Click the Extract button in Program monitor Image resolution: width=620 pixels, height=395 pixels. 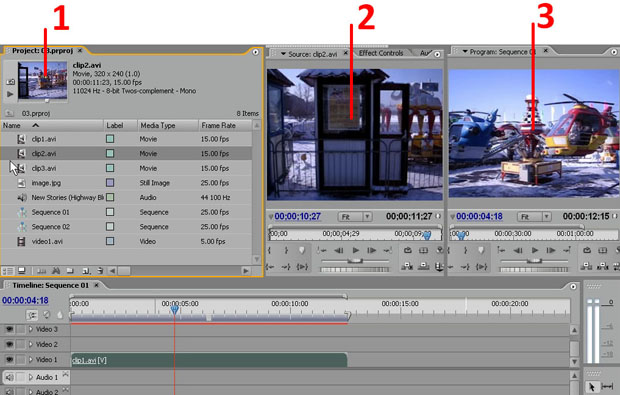click(x=603, y=266)
